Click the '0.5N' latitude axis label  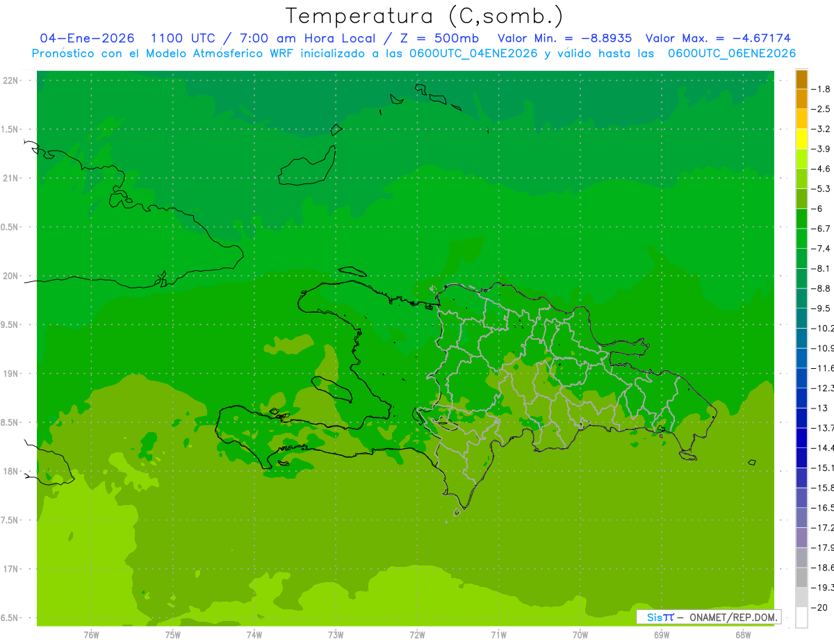coord(10,227)
